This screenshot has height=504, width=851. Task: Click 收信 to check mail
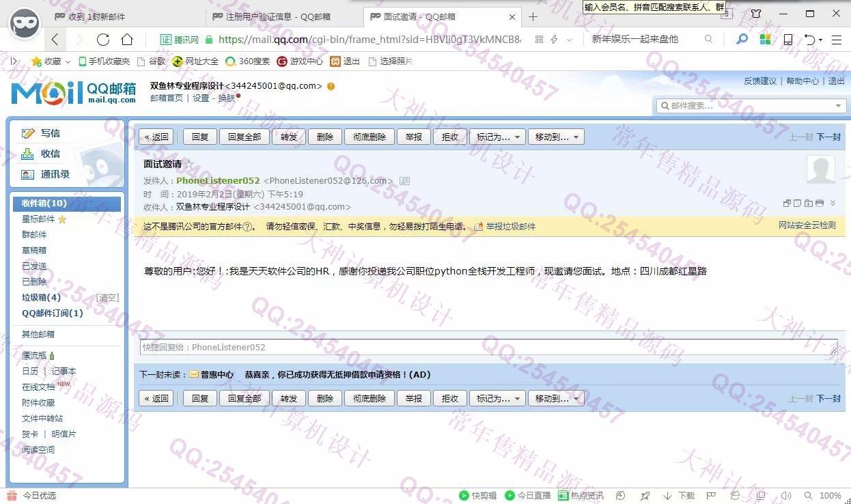pos(41,154)
